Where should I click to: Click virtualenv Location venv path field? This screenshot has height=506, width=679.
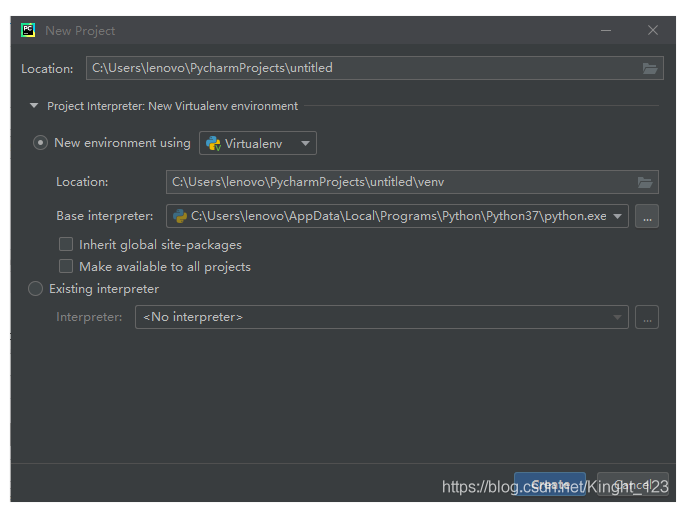click(x=412, y=182)
